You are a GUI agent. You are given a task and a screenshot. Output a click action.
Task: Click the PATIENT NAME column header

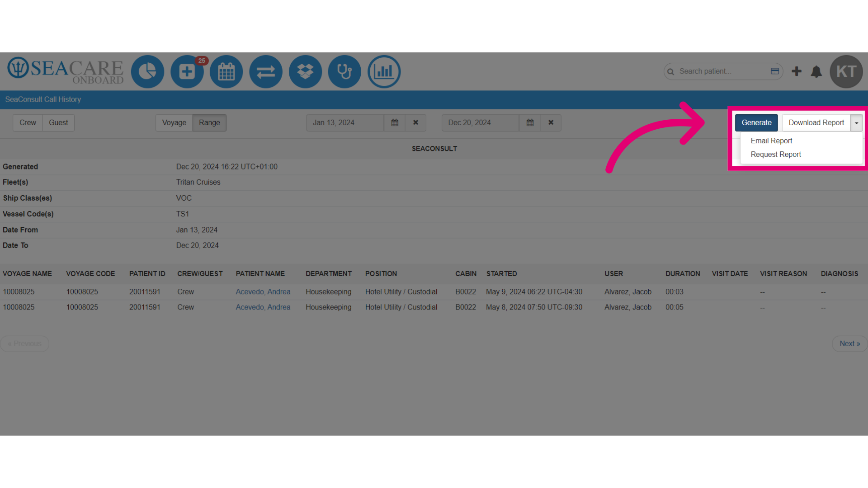pos(260,273)
